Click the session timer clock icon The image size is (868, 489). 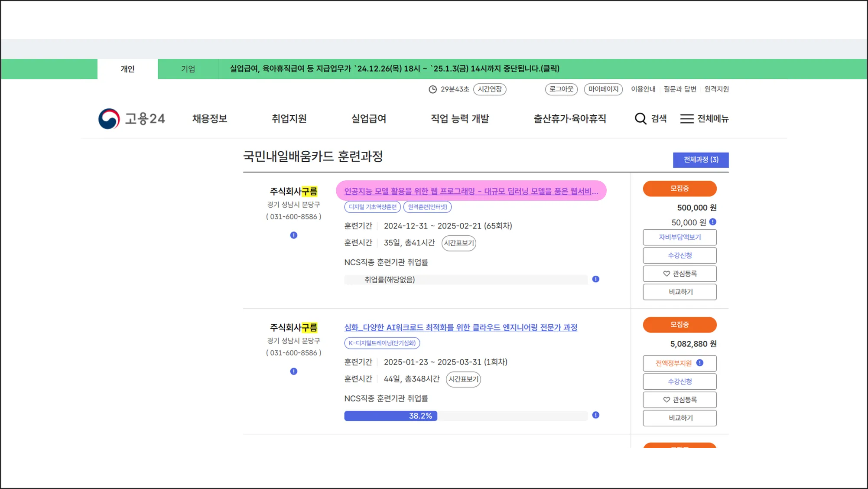tap(432, 89)
